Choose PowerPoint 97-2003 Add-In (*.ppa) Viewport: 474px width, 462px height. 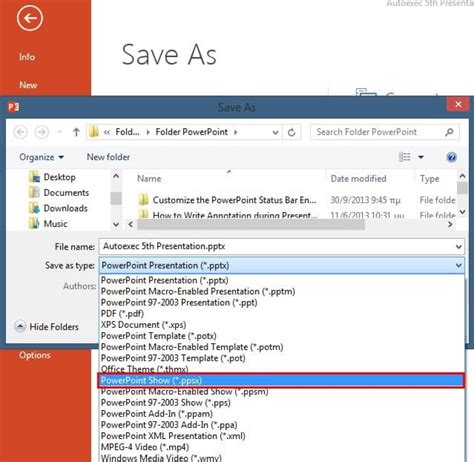(282, 425)
